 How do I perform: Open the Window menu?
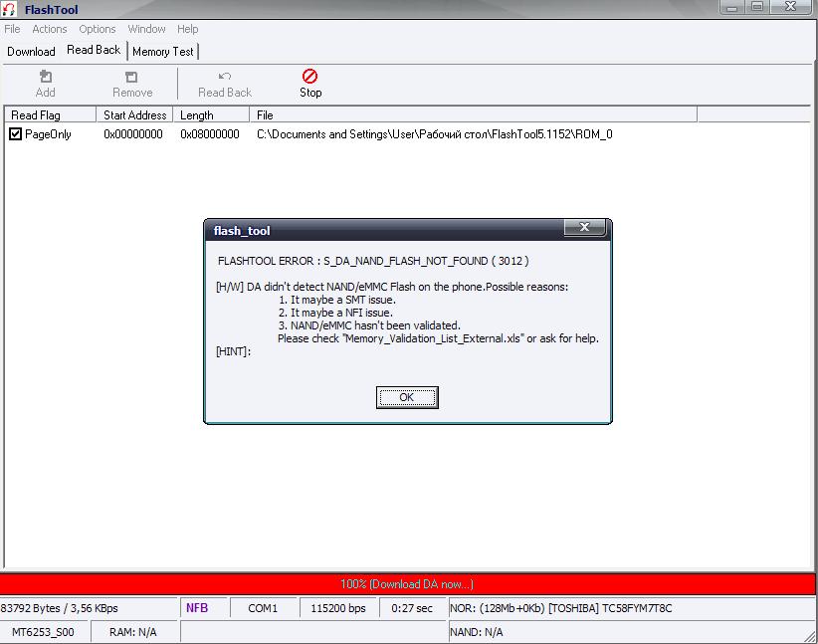pos(146,29)
